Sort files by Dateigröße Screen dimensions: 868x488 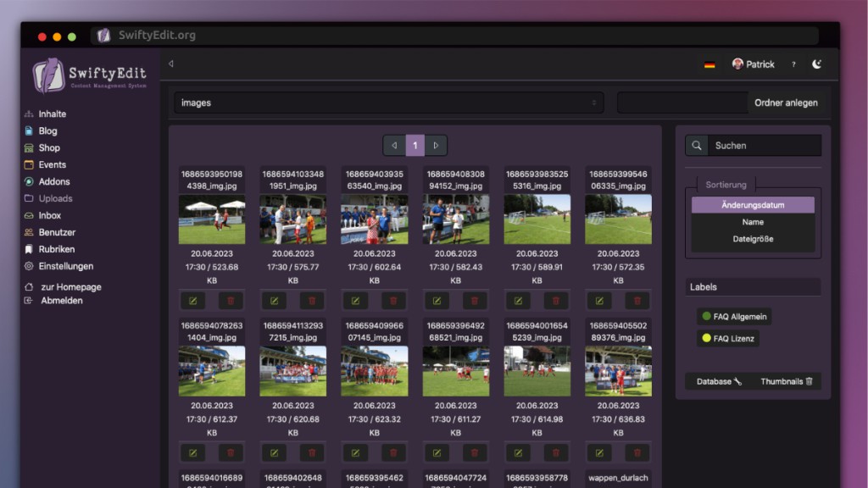(753, 239)
